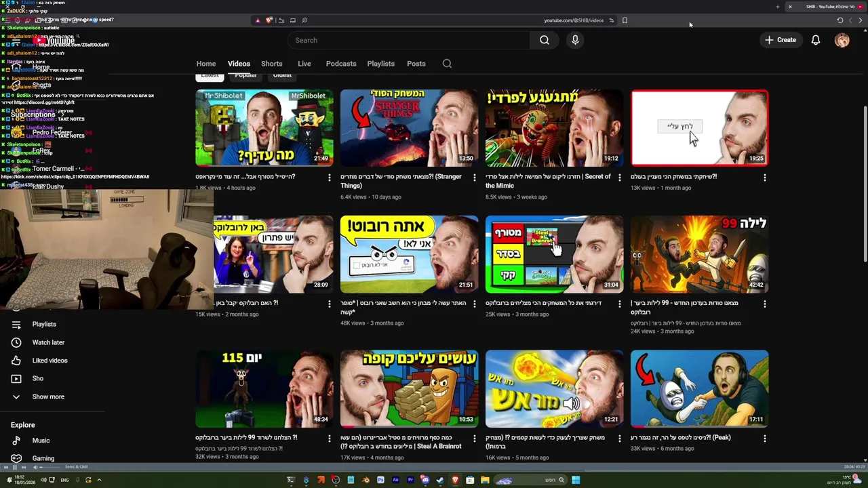Open the account avatar menu
This screenshot has width=868, height=488.
pos(842,40)
